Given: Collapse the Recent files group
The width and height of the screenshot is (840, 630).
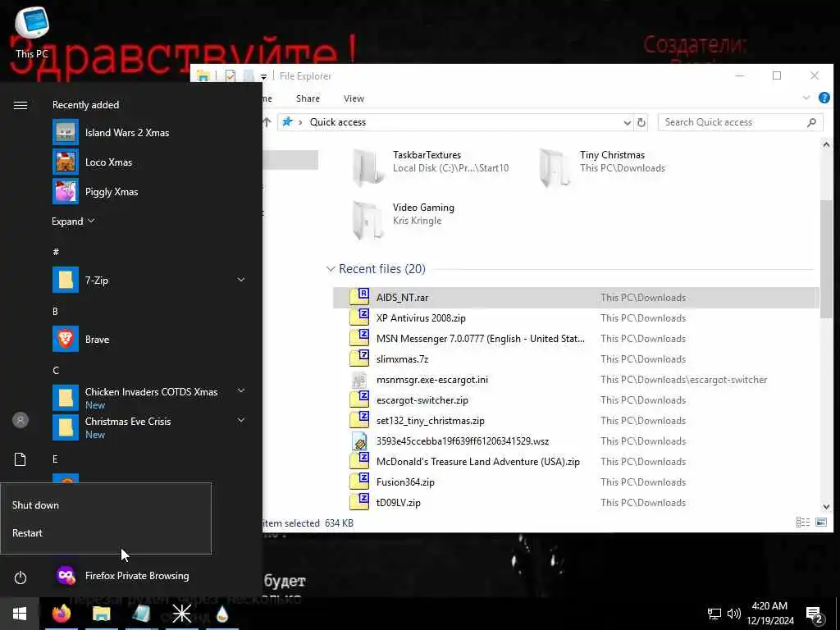Looking at the screenshot, I should [x=331, y=269].
